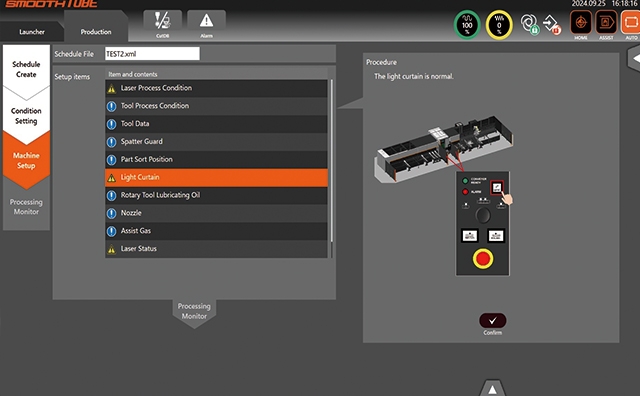Image resolution: width=640 pixels, height=396 pixels.
Task: Select the AUTO mode icon
Action: click(x=631, y=24)
